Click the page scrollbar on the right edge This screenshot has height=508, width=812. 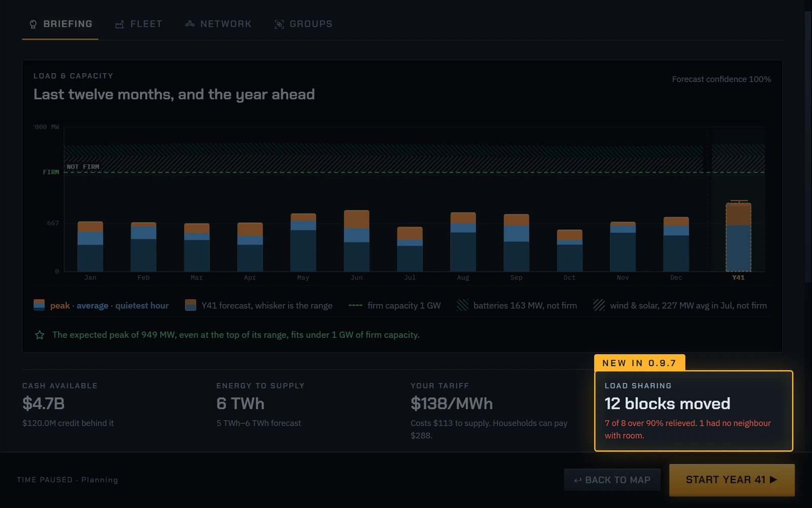808,147
